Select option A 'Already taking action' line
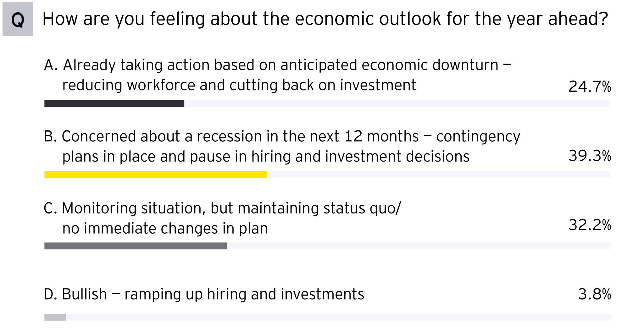 click(278, 65)
